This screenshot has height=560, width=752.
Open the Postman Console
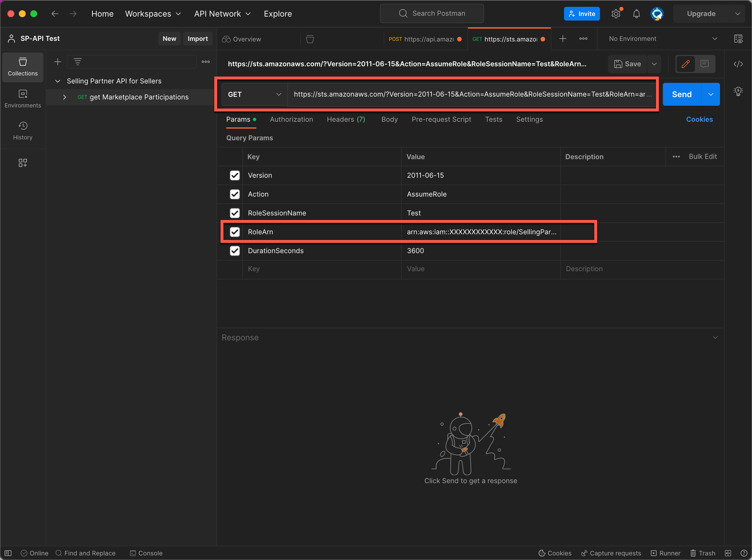(146, 553)
